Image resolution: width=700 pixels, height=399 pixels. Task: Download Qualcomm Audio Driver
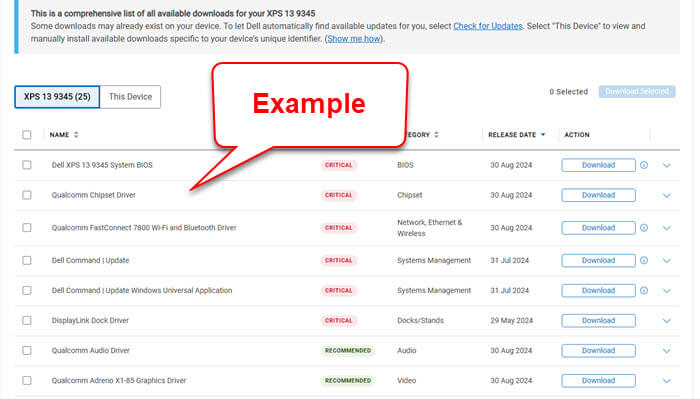coord(598,350)
